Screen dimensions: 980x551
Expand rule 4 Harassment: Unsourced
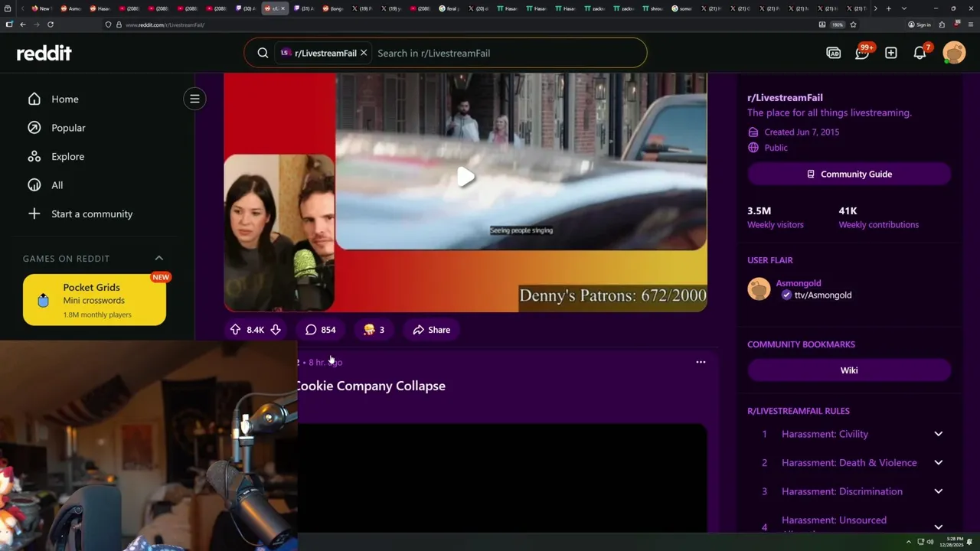coord(938,527)
